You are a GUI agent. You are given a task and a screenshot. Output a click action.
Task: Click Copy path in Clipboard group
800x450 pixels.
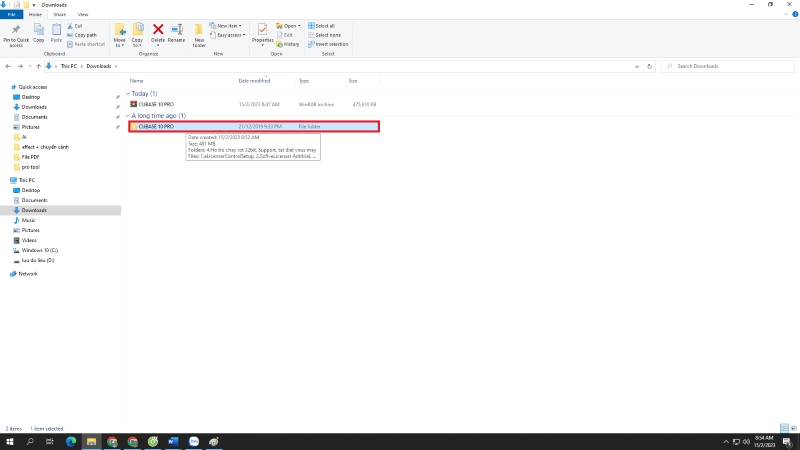pos(82,35)
